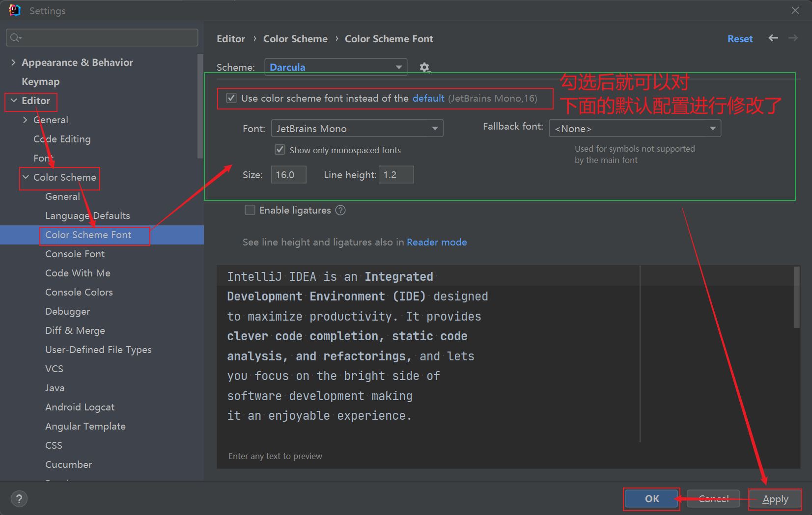
Task: Select Cucumber color settings
Action: coord(68,464)
